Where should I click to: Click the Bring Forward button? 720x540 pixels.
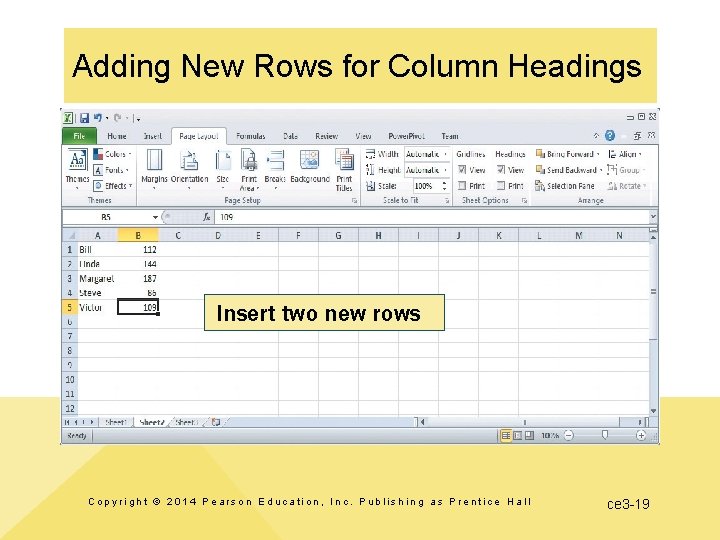point(568,154)
